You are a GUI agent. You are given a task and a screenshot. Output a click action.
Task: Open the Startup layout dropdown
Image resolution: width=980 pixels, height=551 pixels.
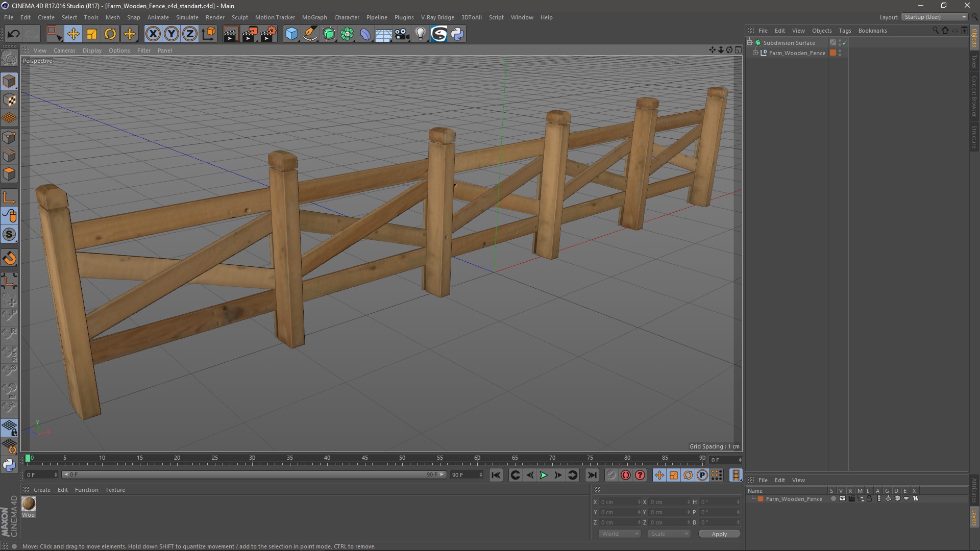click(x=935, y=17)
